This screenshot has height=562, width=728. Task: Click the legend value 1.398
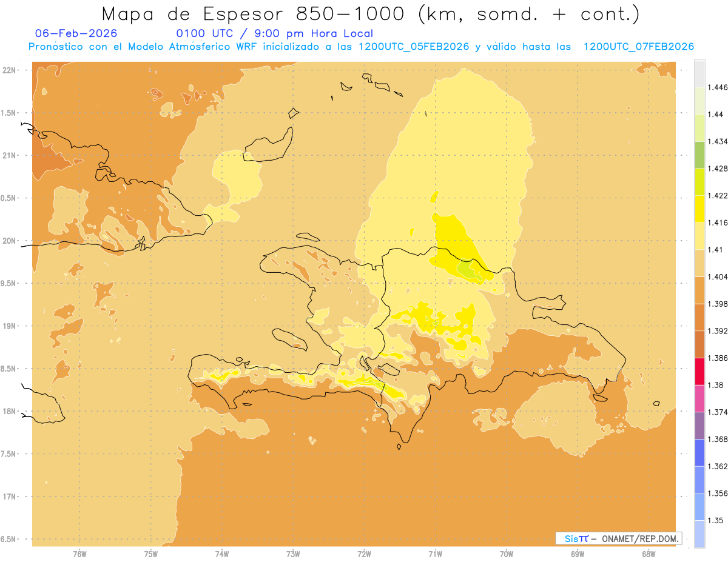(x=718, y=304)
